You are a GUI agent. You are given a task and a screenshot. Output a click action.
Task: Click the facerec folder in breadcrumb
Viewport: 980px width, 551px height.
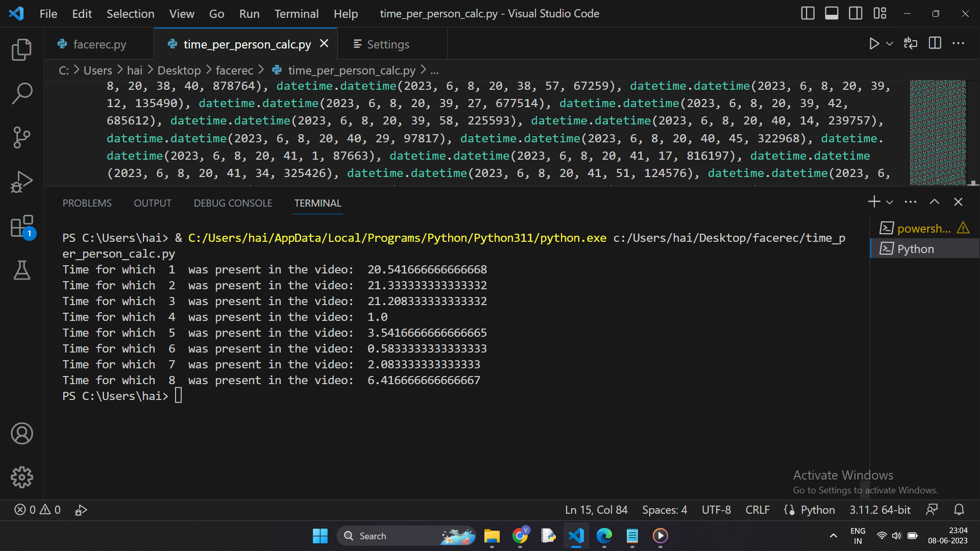[x=234, y=70]
